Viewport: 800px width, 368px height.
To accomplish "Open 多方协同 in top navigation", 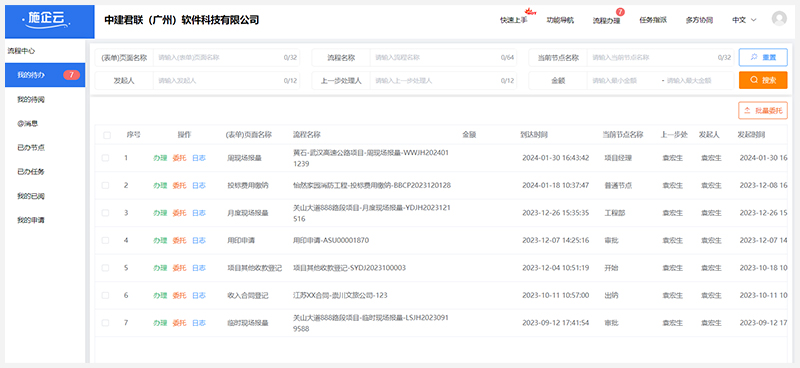I will (699, 20).
